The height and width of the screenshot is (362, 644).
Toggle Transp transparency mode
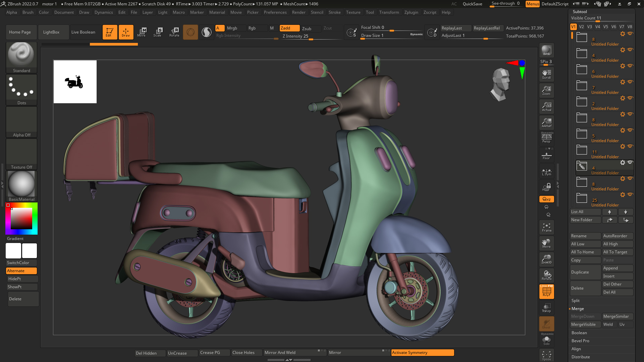[546, 308]
